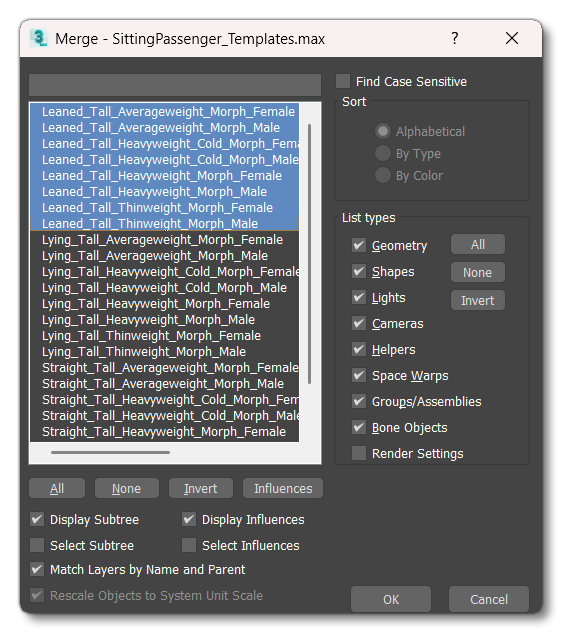
Task: Select the By Color sort option
Action: click(x=383, y=176)
